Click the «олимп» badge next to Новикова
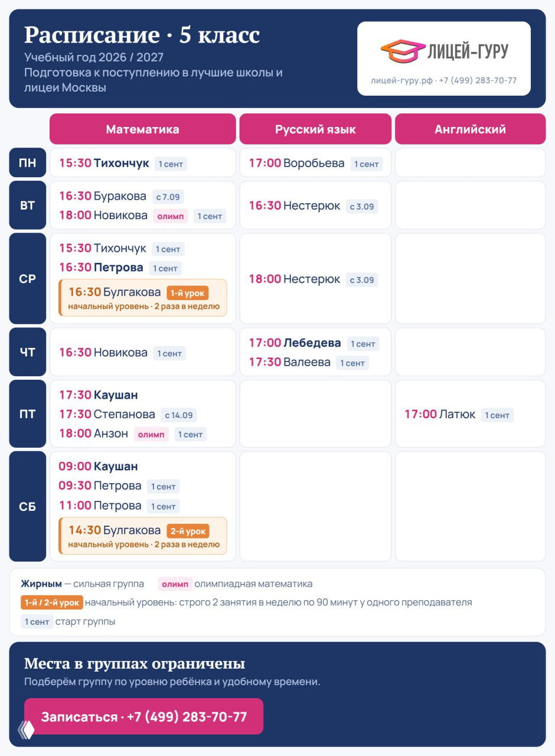The height and width of the screenshot is (756, 555). [171, 216]
